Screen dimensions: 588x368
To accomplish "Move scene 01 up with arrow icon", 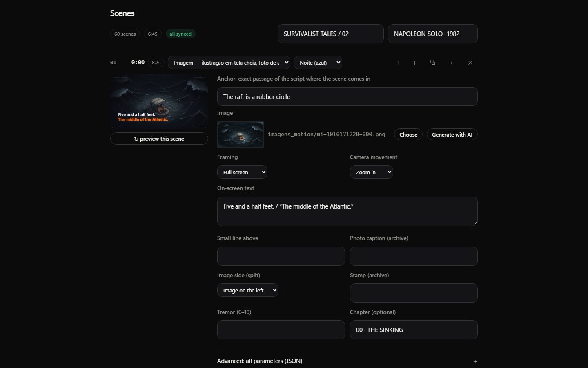I will pyautogui.click(x=398, y=63).
